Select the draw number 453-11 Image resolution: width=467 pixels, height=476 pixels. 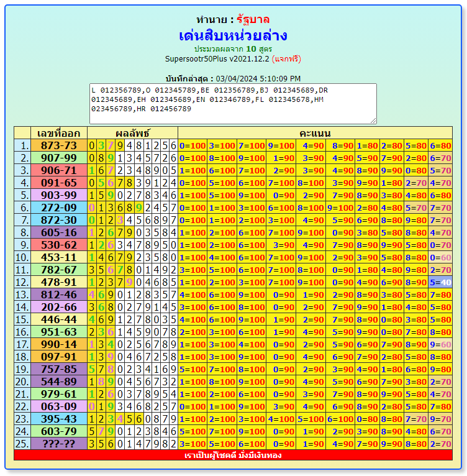point(59,258)
